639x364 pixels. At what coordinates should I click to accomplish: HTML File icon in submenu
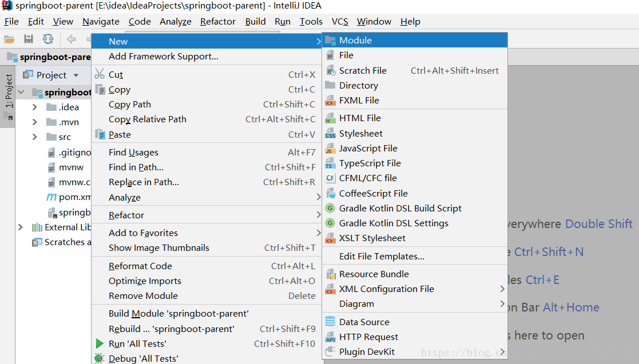[331, 118]
